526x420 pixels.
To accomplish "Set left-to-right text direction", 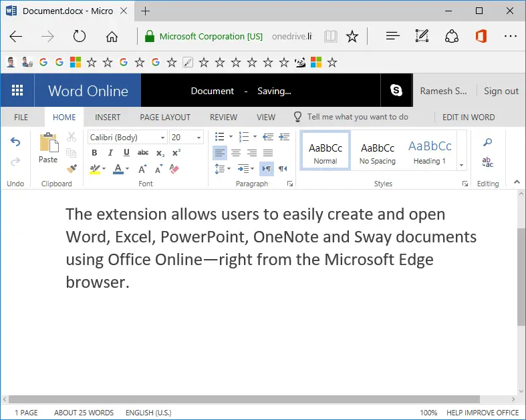I will point(267,169).
